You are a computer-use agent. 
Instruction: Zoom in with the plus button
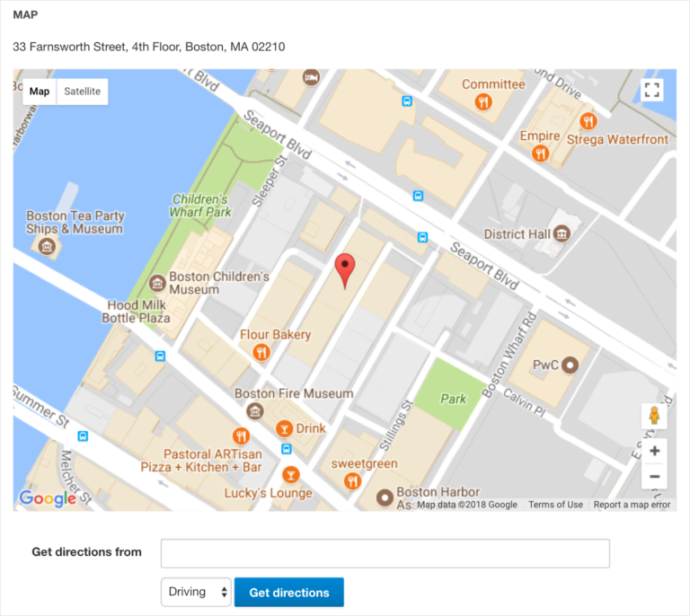pyautogui.click(x=654, y=451)
